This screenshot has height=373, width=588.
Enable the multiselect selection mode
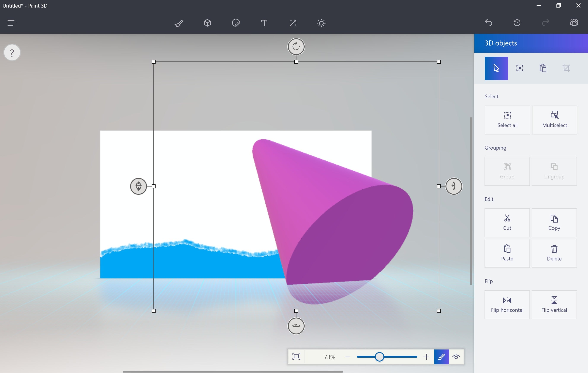click(x=554, y=120)
